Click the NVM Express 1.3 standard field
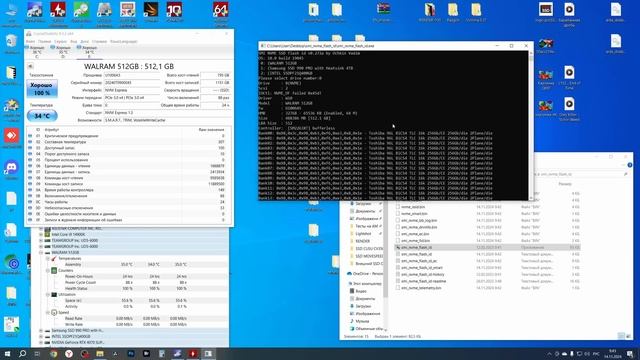Screen dimensions: 640x360 [167, 113]
